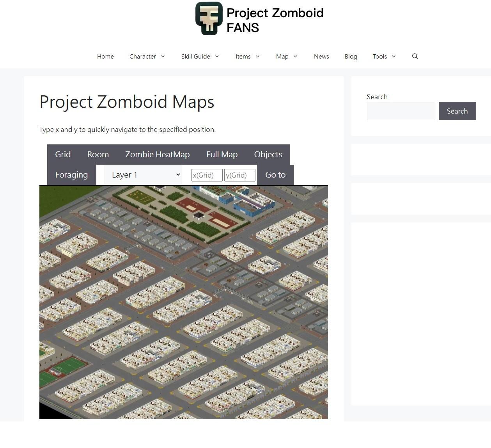Screen dimensions: 491x448
Task: Open the News page link
Action: point(321,56)
